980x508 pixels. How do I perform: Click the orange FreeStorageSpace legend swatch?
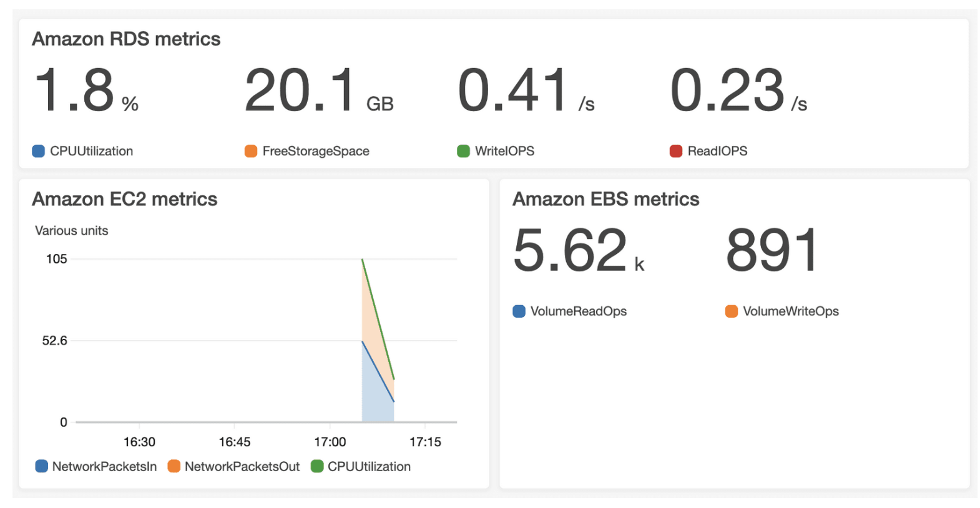(251, 151)
